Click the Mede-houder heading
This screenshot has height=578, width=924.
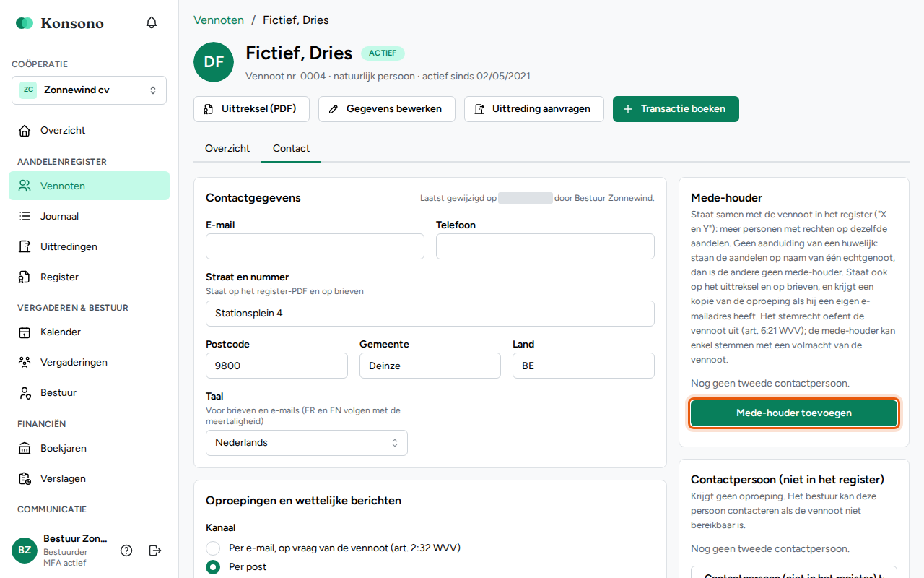coord(727,198)
